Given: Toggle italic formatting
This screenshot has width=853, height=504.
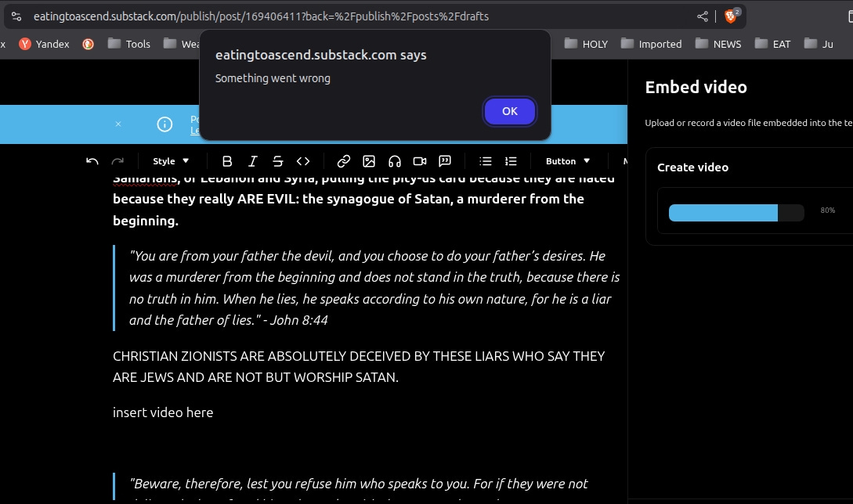Looking at the screenshot, I should pyautogui.click(x=252, y=161).
